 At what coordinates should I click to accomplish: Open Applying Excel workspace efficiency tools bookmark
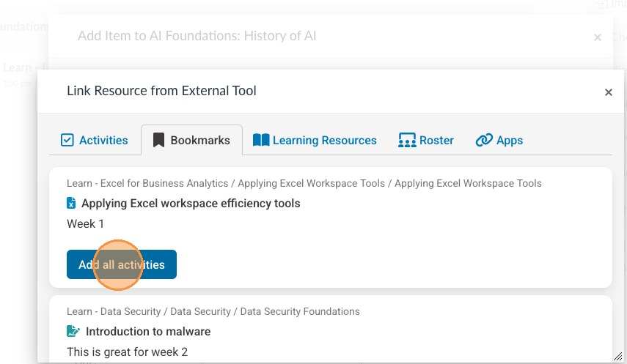[191, 203]
